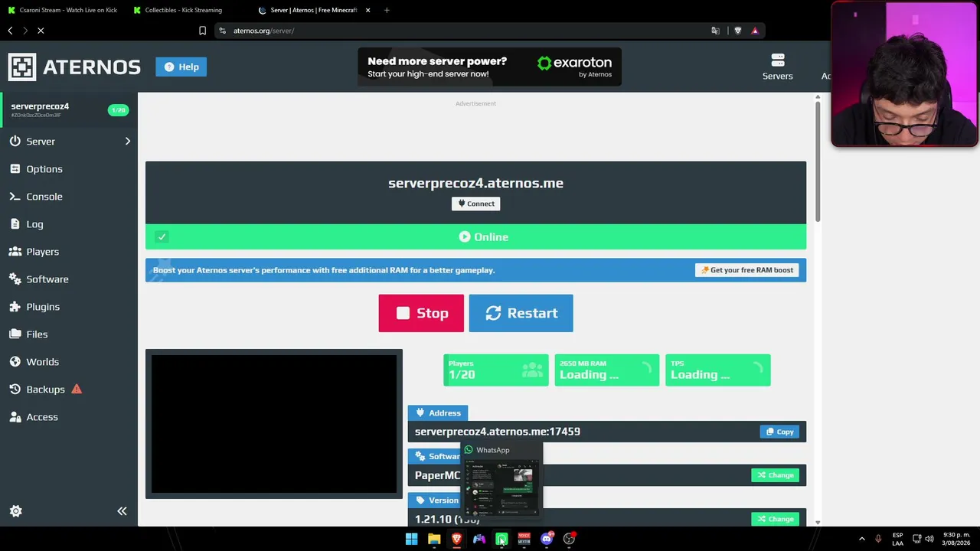This screenshot has width=980, height=551.
Task: Click the Backups warning triangle icon
Action: (x=77, y=389)
